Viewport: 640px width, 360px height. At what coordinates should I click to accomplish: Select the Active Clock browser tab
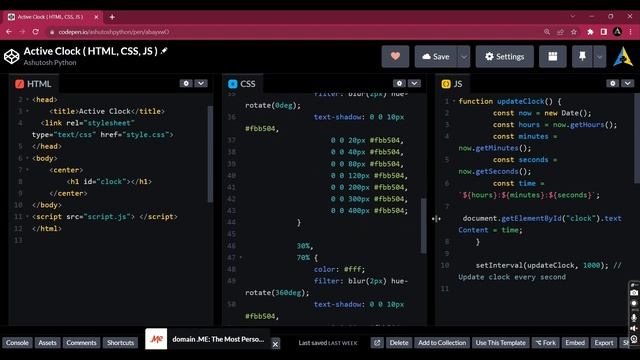[x=52, y=17]
